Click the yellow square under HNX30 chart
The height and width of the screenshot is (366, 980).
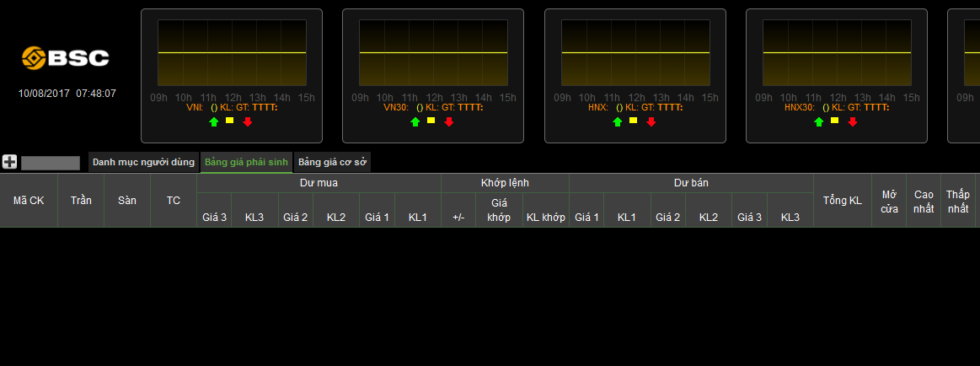[x=834, y=121]
